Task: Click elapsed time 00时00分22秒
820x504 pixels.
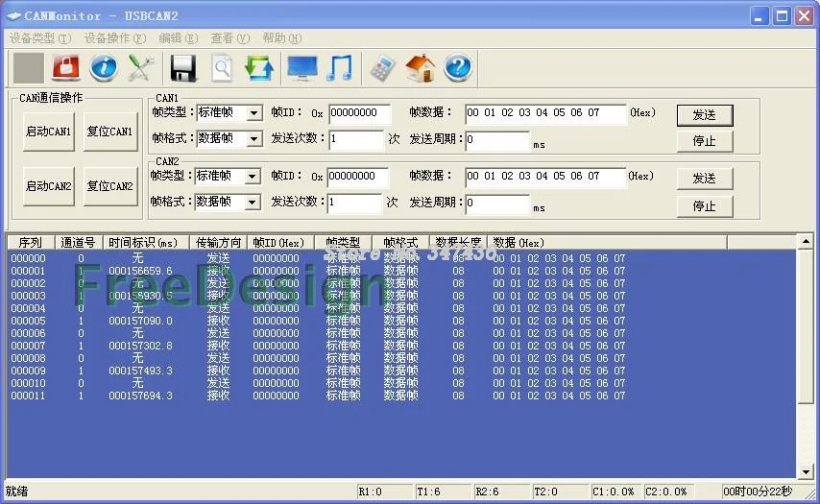Action: click(x=760, y=492)
